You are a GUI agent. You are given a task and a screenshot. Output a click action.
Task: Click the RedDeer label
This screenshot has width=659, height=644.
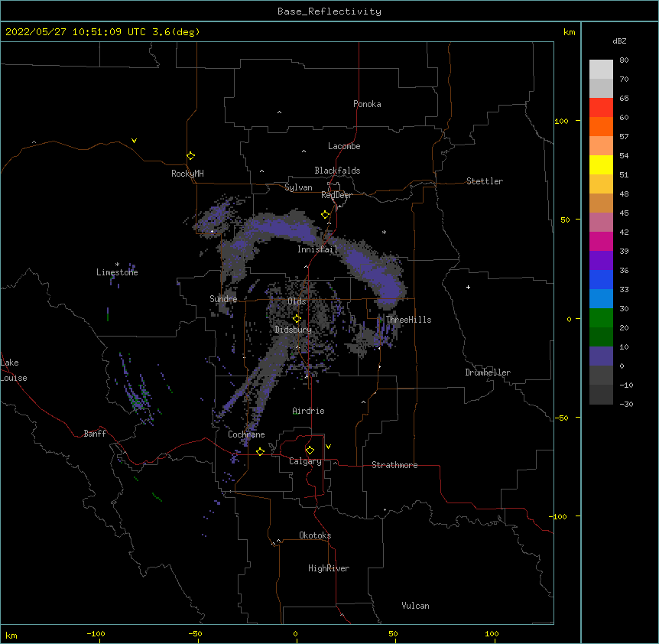pos(336,195)
